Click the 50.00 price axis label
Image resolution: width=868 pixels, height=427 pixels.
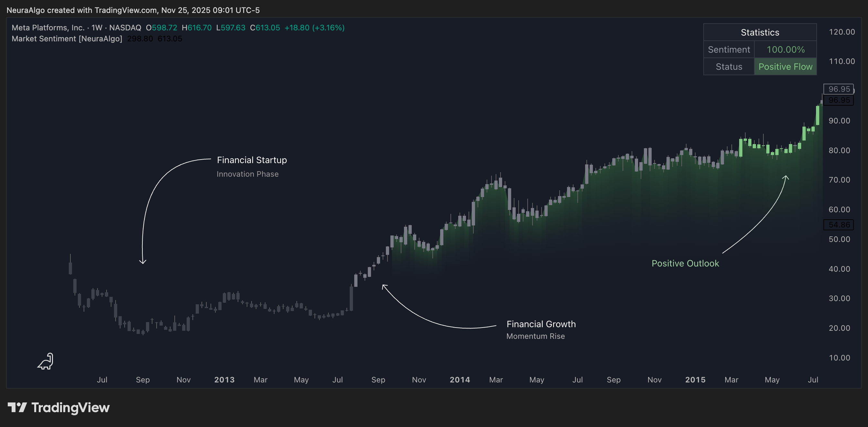839,239
